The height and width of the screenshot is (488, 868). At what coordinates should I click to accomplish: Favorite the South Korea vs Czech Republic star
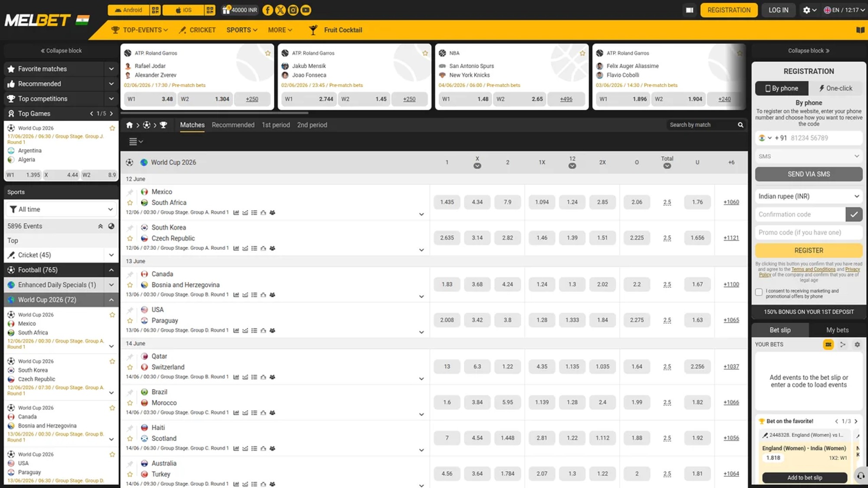pos(130,238)
